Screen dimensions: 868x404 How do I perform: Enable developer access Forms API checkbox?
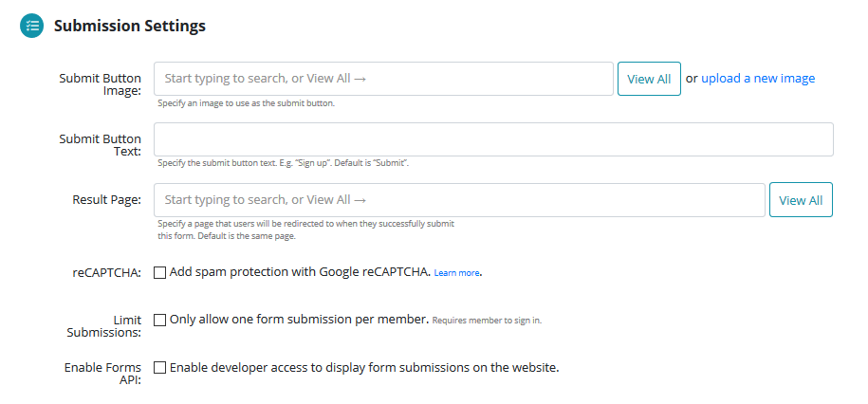point(160,367)
